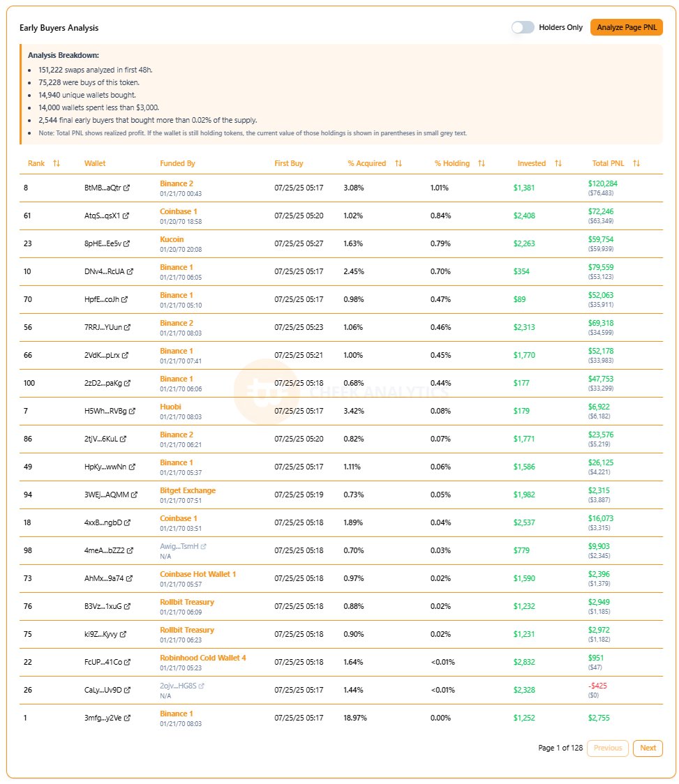Select the -$425 total PNL value
This screenshot has height=784, width=679.
click(x=597, y=686)
